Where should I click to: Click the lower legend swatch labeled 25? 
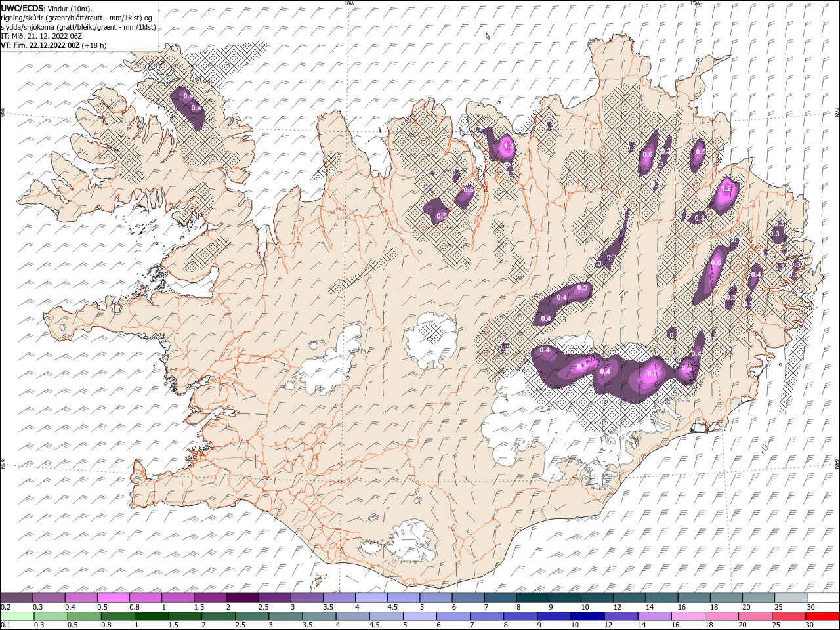click(x=788, y=616)
